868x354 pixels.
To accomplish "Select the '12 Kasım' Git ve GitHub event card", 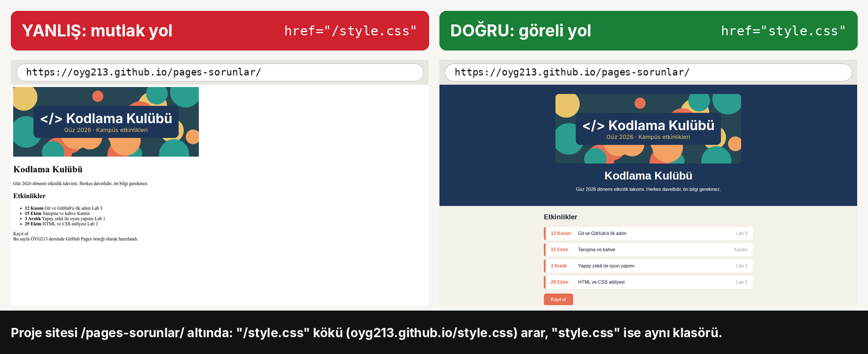I will pyautogui.click(x=648, y=233).
